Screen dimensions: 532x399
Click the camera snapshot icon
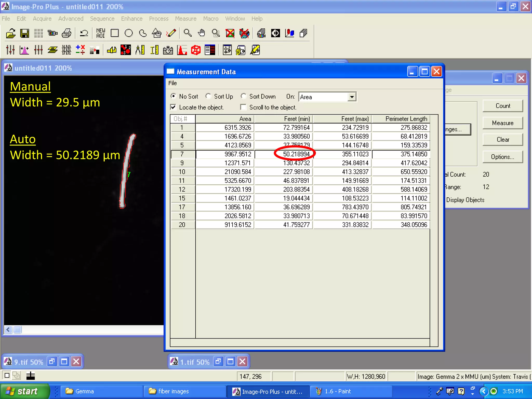(168, 50)
